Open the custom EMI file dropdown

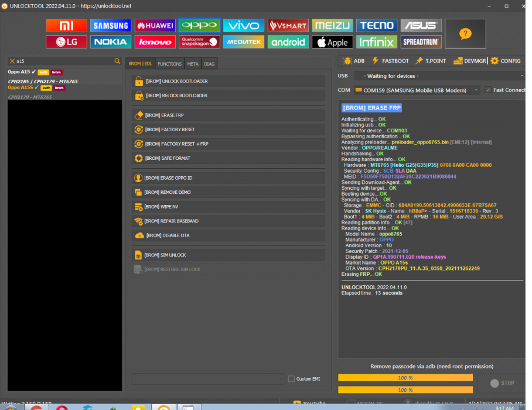coord(208,379)
